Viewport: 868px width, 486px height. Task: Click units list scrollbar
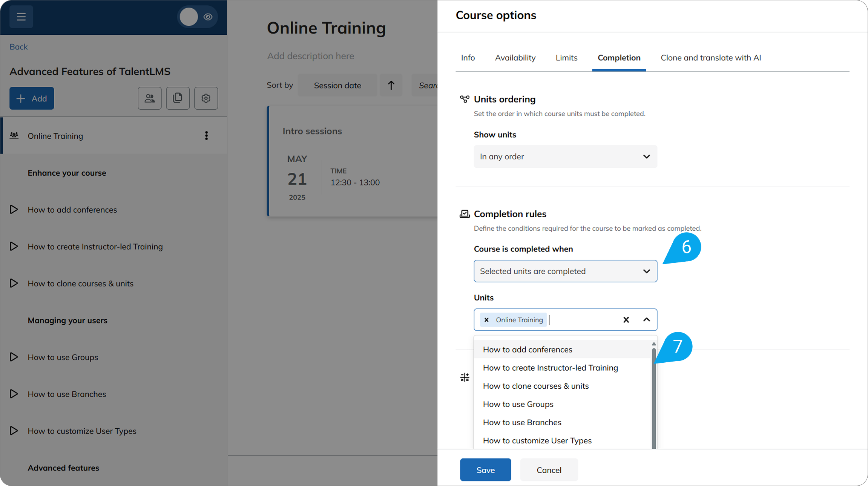coord(654,398)
